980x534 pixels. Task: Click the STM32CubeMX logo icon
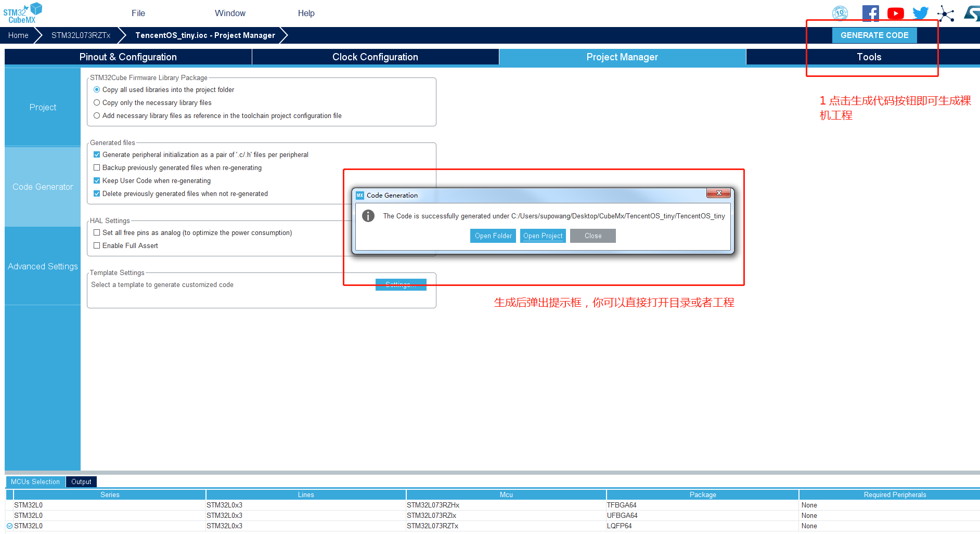[22, 13]
